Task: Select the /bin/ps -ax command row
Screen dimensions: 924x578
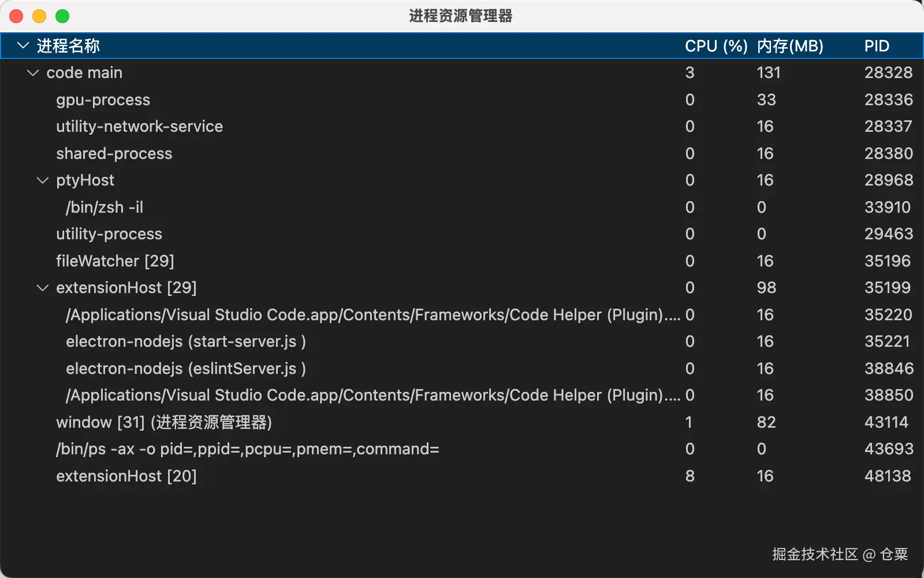Action: point(462,449)
